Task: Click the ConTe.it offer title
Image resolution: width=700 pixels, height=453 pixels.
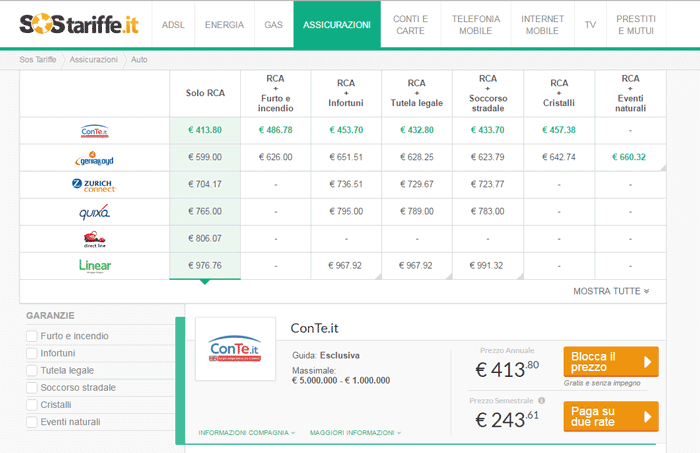Action: (x=314, y=328)
